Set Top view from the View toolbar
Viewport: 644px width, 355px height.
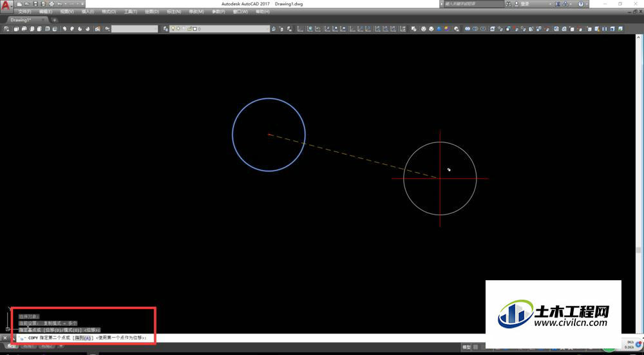tap(17, 29)
